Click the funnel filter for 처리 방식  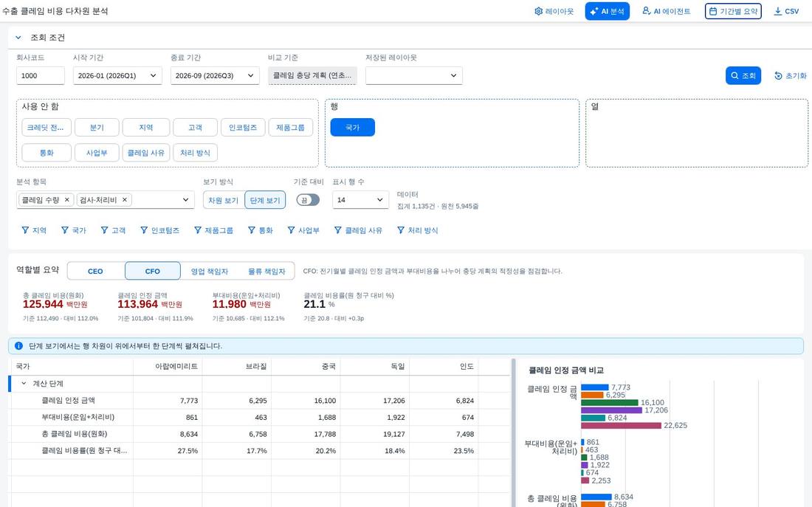417,230
